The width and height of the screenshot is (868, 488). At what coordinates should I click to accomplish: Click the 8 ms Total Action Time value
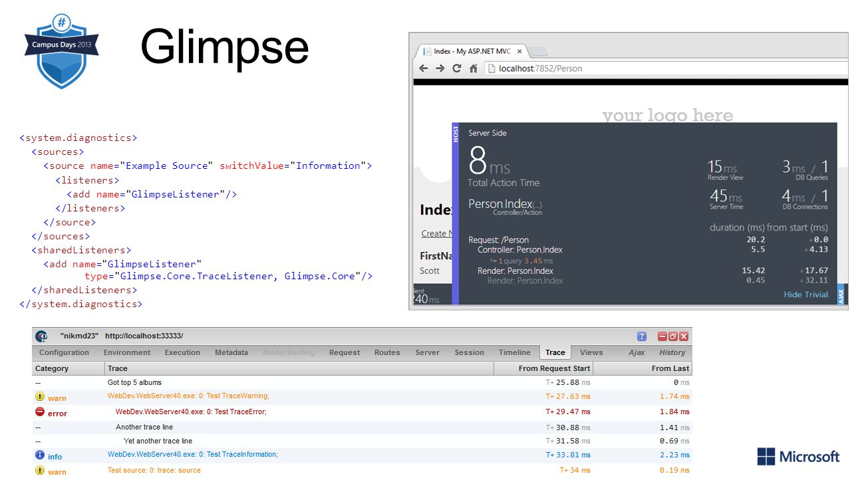490,162
